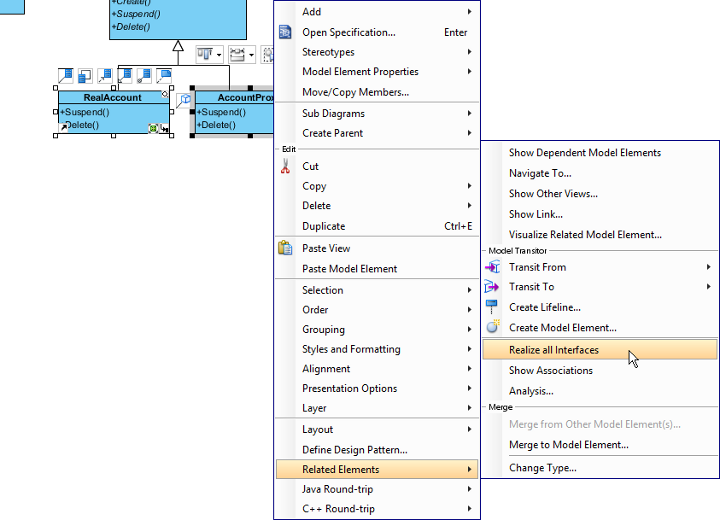
Task: Click the Paste View clipboard icon
Action: [x=285, y=248]
